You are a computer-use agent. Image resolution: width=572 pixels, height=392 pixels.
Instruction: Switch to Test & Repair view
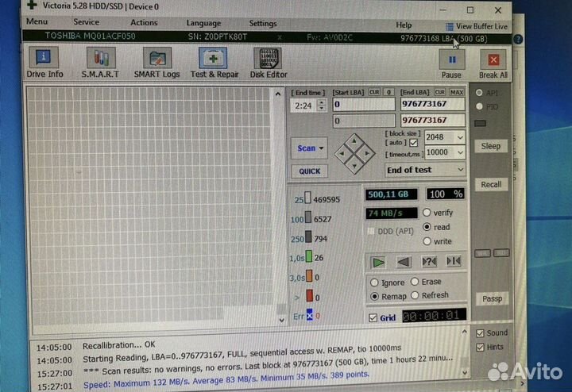pos(214,62)
